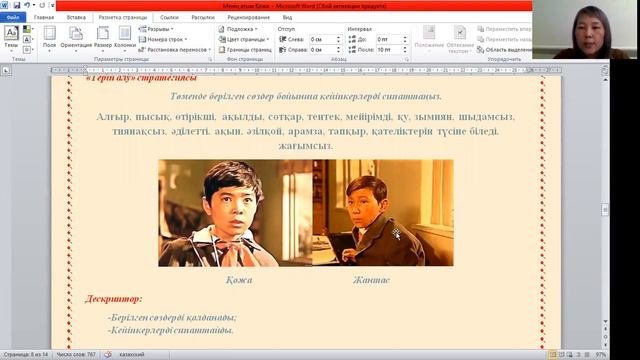Click Переместить вперед button
The height and width of the screenshot is (360, 640).
tap(504, 29)
